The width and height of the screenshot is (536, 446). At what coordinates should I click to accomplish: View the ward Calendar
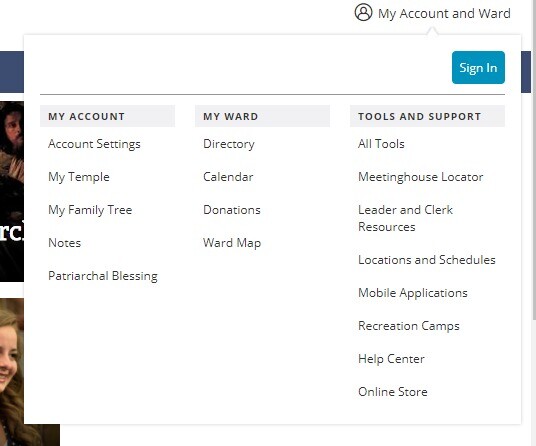[228, 177]
